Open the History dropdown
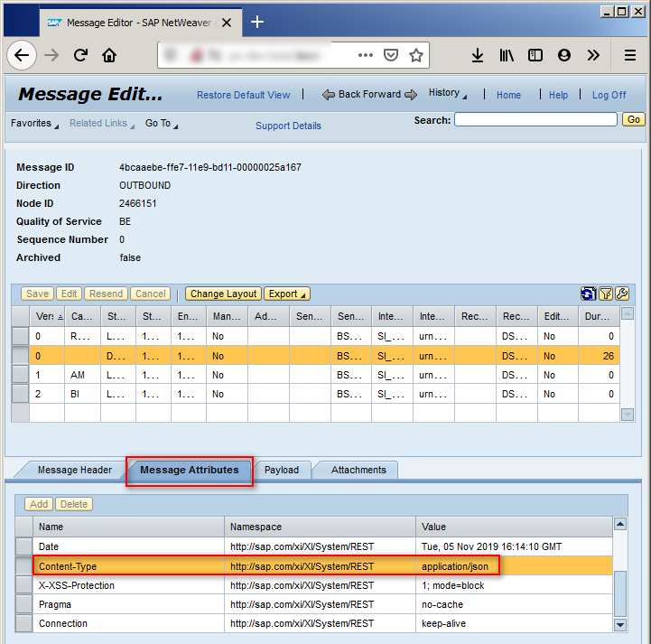 pos(448,93)
